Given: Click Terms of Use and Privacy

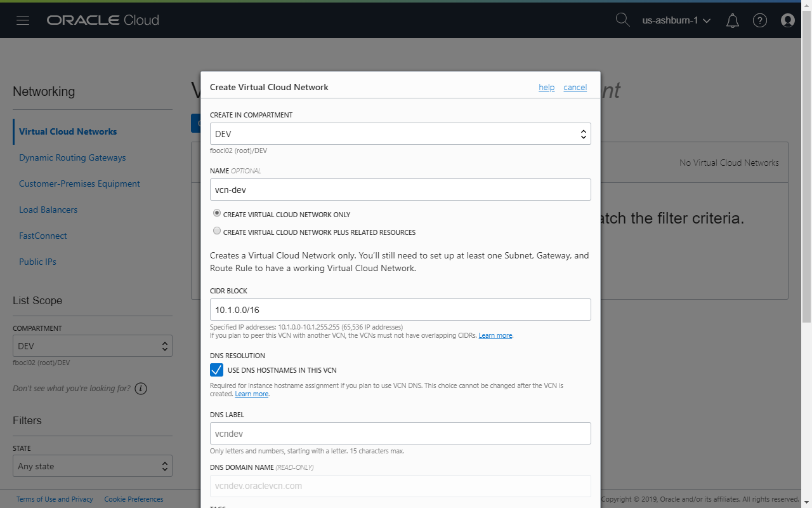Looking at the screenshot, I should [x=55, y=499].
